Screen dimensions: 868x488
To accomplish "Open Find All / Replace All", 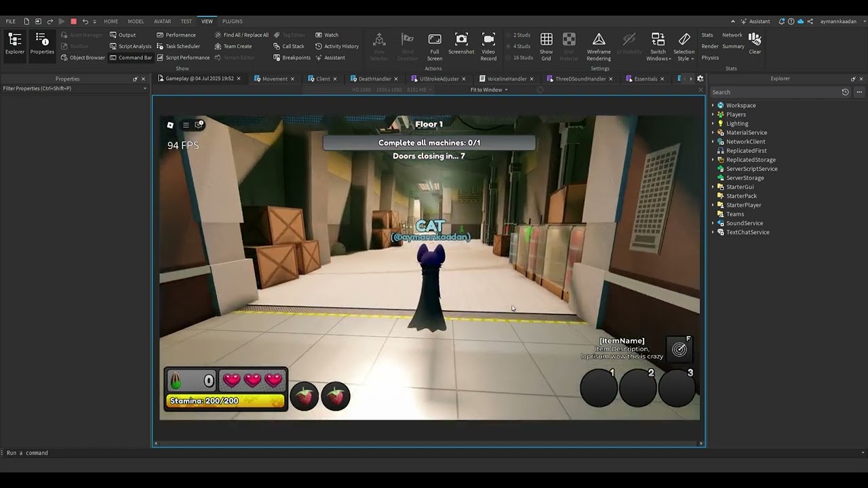I will [x=241, y=35].
